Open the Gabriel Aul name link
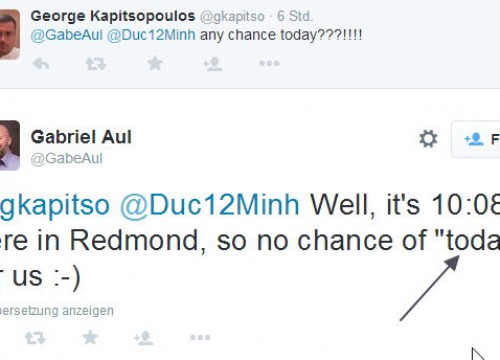Image resolution: width=500 pixels, height=360 pixels. pyautogui.click(x=81, y=137)
